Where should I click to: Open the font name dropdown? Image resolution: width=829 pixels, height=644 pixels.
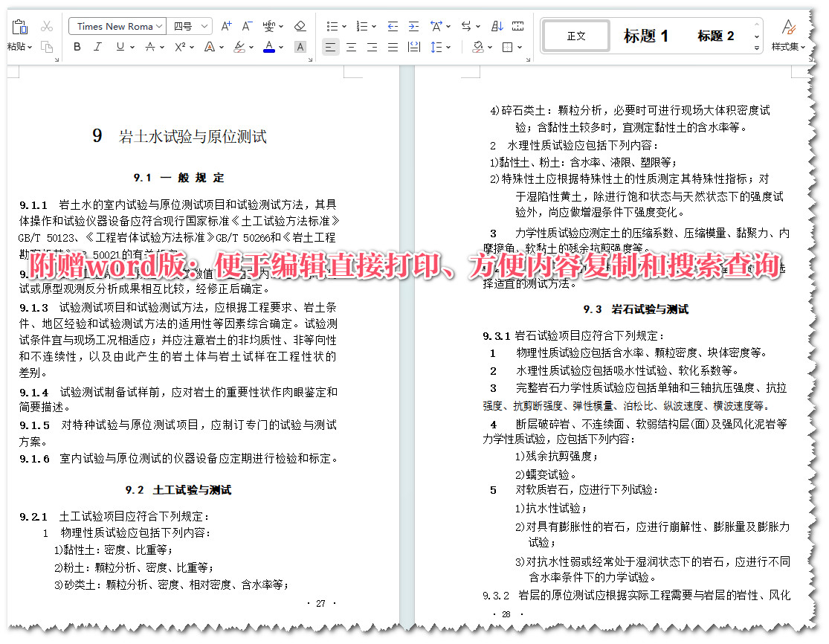159,26
